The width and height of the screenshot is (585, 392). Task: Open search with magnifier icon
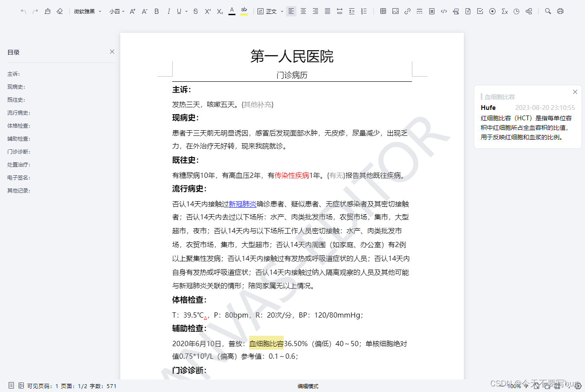[x=548, y=11]
